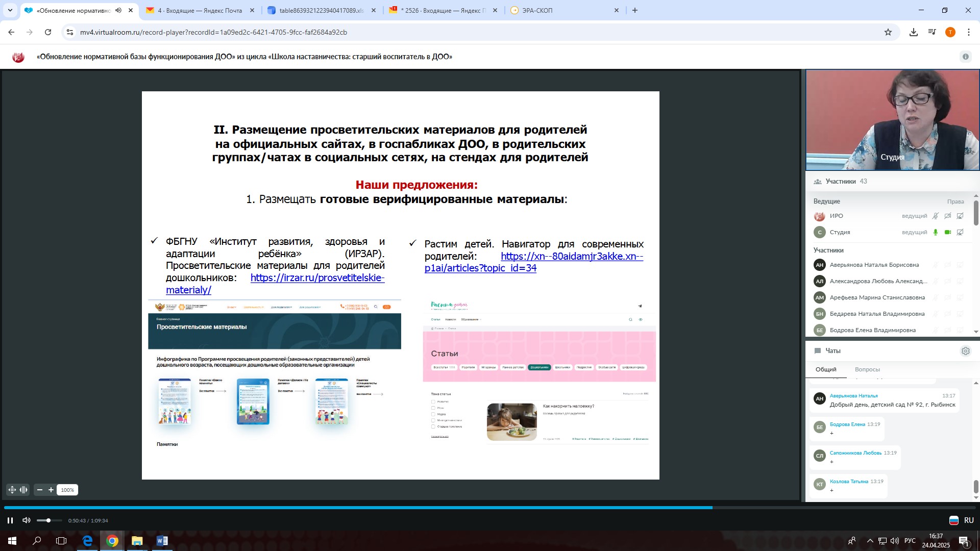
Task: Click the fit-to-screen arrows icon
Action: (12, 490)
